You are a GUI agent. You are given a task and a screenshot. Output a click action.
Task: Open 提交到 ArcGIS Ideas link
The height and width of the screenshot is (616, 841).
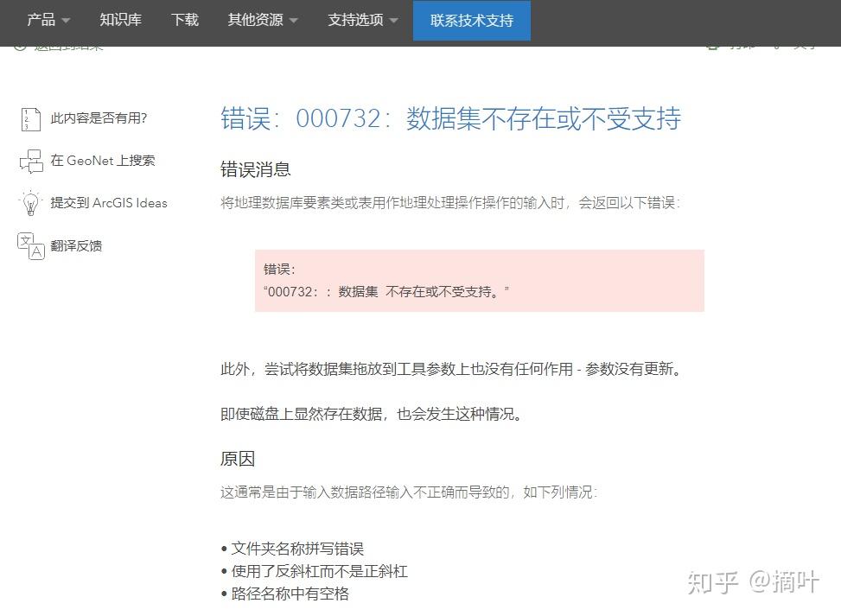[x=109, y=203]
